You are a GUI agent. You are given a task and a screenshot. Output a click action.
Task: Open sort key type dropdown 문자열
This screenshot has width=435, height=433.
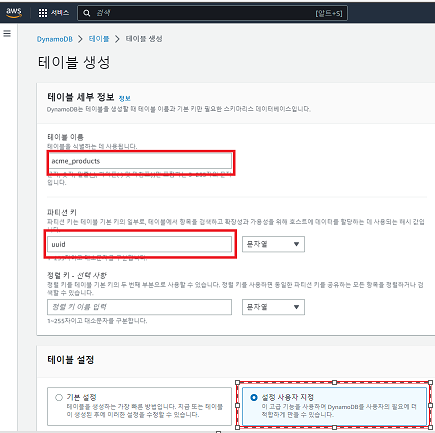pyautogui.click(x=273, y=307)
